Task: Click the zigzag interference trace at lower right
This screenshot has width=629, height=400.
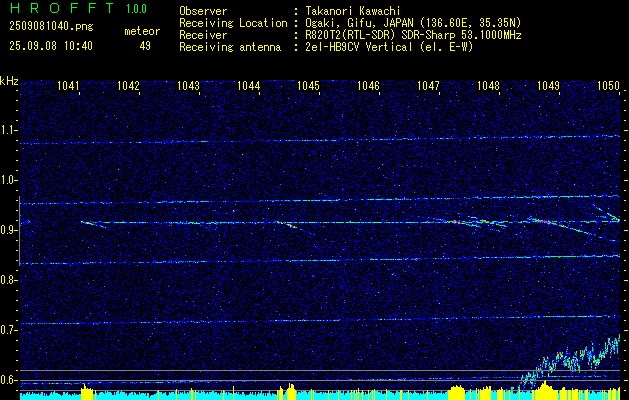Action: (570, 361)
